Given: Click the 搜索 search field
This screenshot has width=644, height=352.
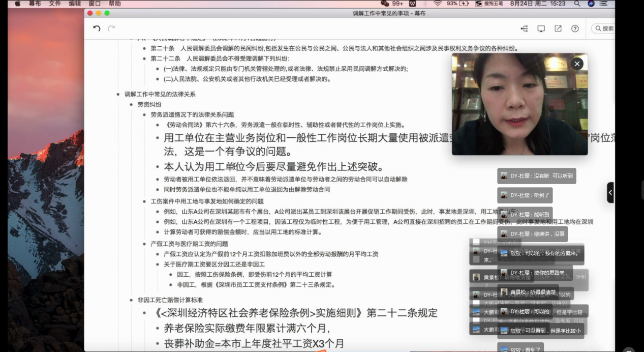Looking at the screenshot, I should (603, 28).
